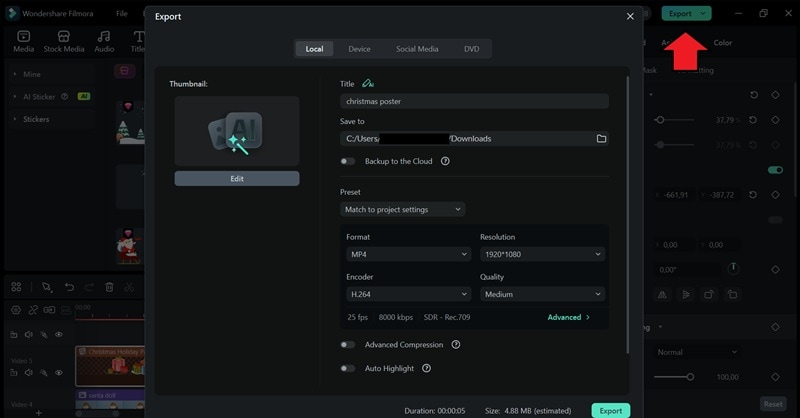The width and height of the screenshot is (800, 418).
Task: Click help icon beside Advanced Compression
Action: pyautogui.click(x=455, y=345)
